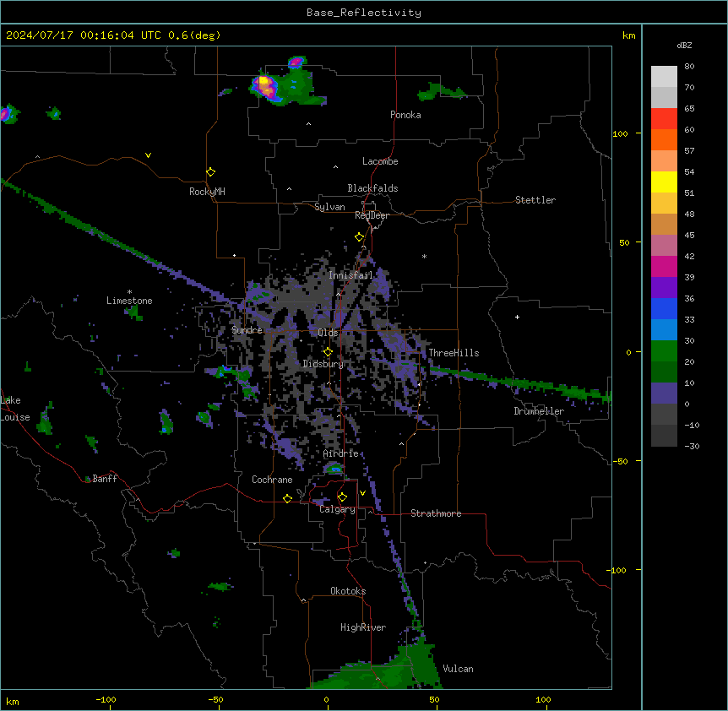Screen dimensions: 728x711
Task: Click the yellow V marker east of Calgary
Action: pyautogui.click(x=362, y=493)
